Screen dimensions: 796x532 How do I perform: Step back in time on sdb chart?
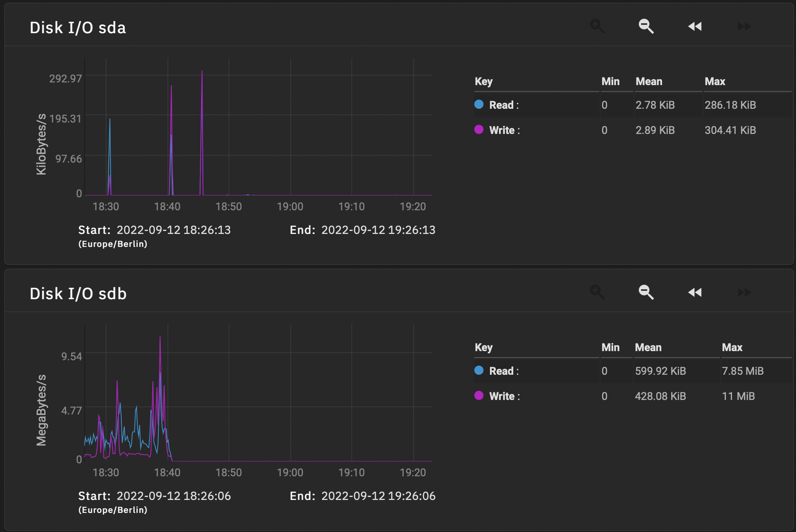695,292
